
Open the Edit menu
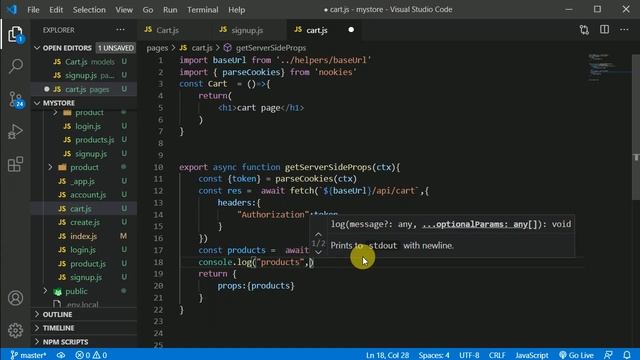coord(56,9)
